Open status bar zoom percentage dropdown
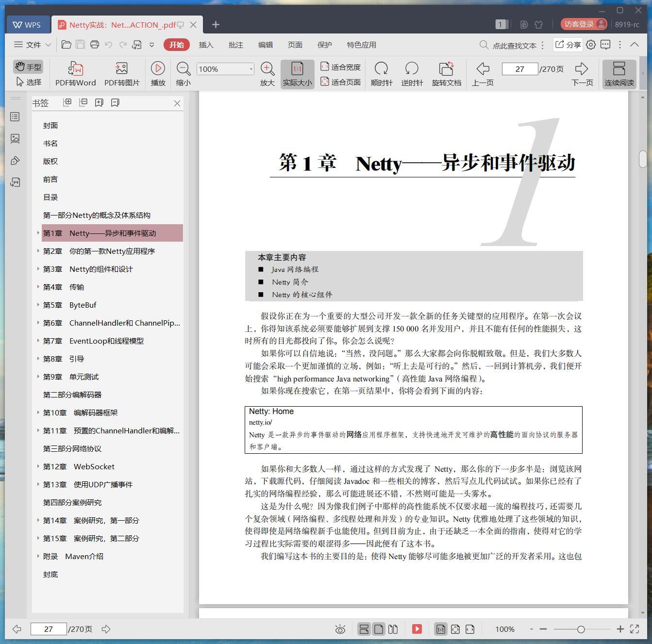652x644 pixels. [531, 629]
